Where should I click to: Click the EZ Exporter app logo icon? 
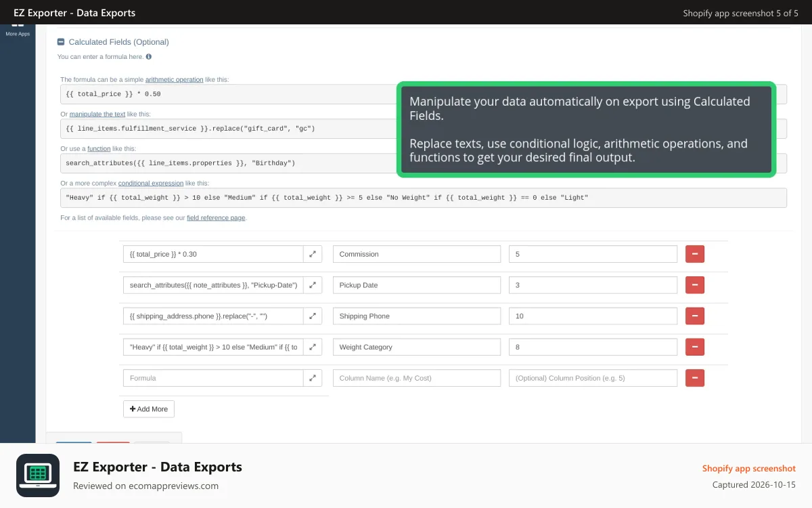[x=38, y=475]
